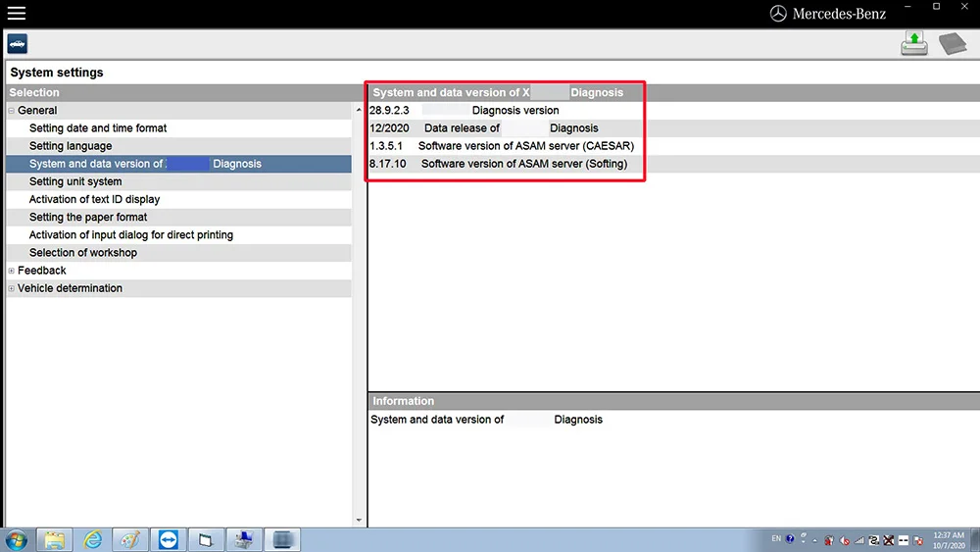Click the Feedback tree label
This screenshot has width=980, height=552.
[x=41, y=270]
